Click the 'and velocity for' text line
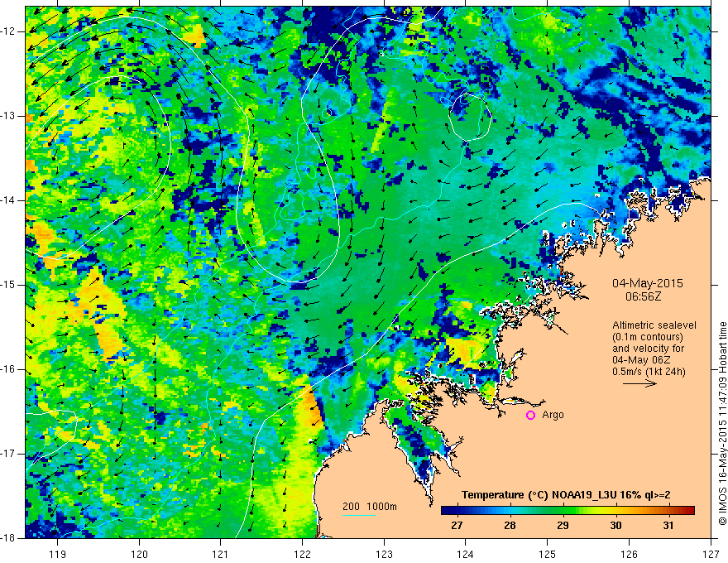The height and width of the screenshot is (563, 728). click(x=648, y=349)
